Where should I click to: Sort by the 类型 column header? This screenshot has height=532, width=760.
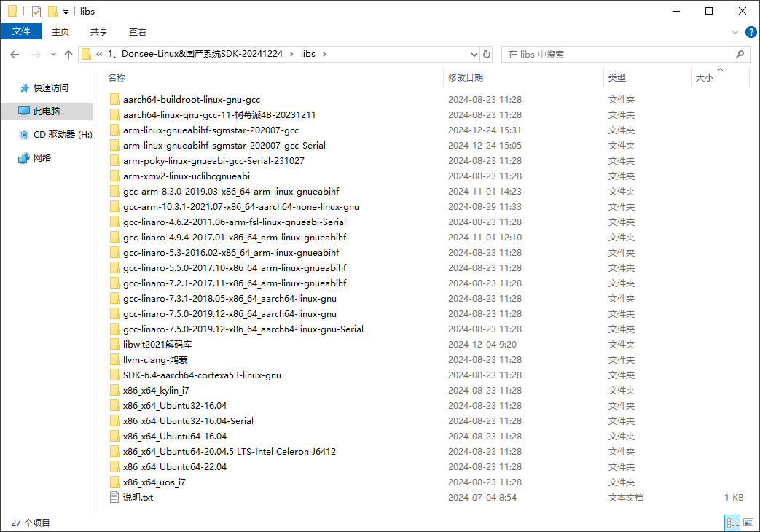coord(617,77)
